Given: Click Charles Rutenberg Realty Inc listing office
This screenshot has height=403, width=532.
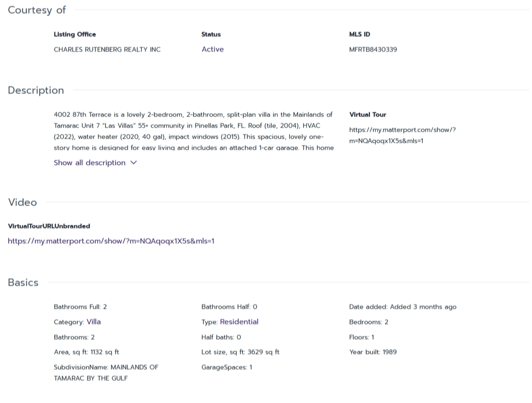Looking at the screenshot, I should [107, 49].
